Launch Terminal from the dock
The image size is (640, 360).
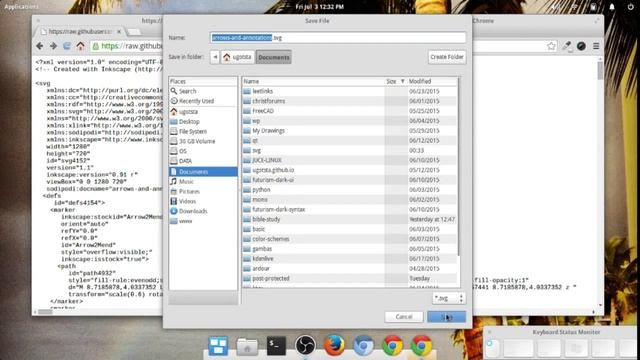point(276,346)
